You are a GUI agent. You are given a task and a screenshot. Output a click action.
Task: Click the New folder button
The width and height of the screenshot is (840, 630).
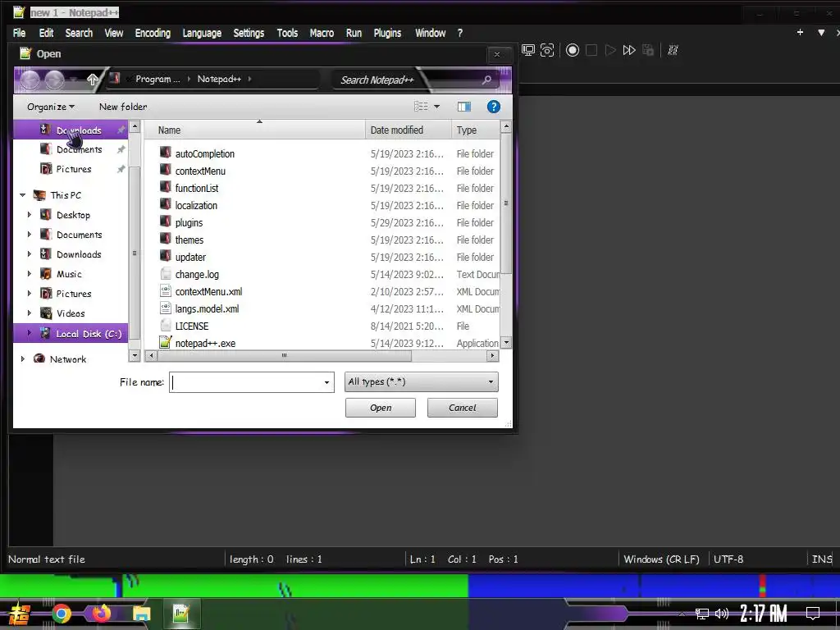(123, 107)
